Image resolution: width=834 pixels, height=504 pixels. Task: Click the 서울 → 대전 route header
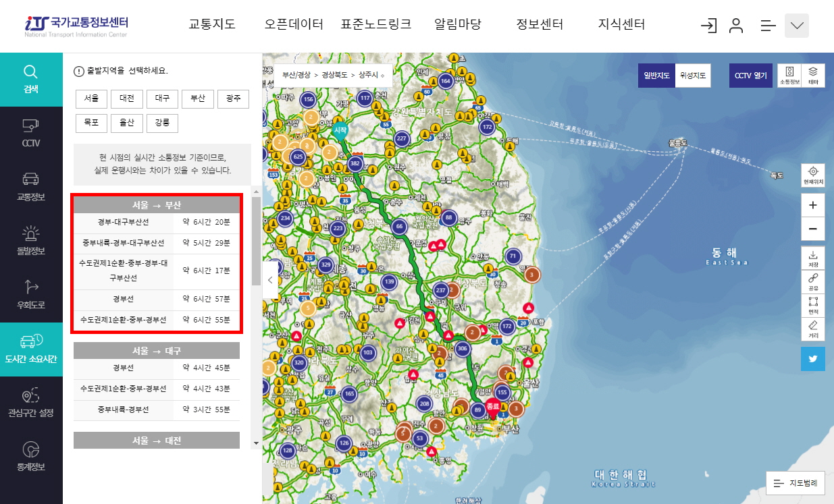(157, 440)
